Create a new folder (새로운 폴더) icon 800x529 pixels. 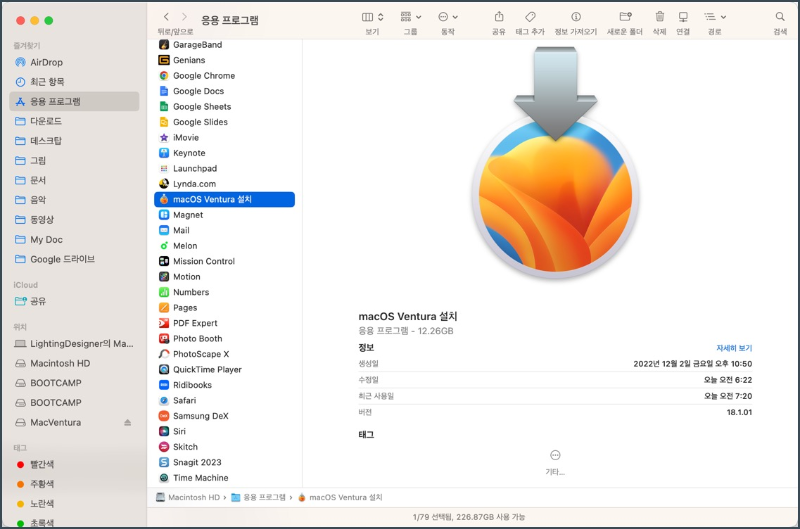click(625, 17)
